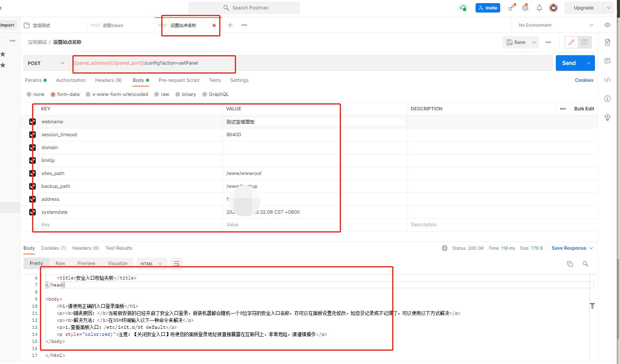This screenshot has height=364, width=620.
Task: Open the Upgrade dropdown arrow
Action: pos(609,8)
